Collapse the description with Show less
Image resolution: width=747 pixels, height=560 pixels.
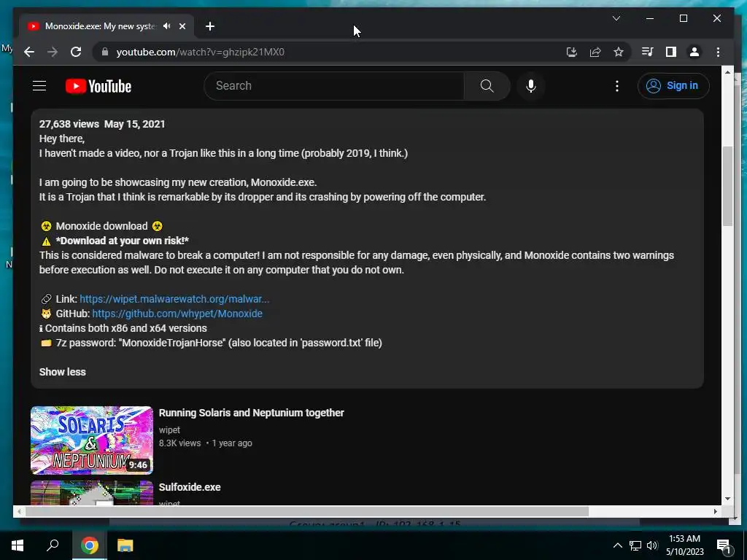(63, 372)
